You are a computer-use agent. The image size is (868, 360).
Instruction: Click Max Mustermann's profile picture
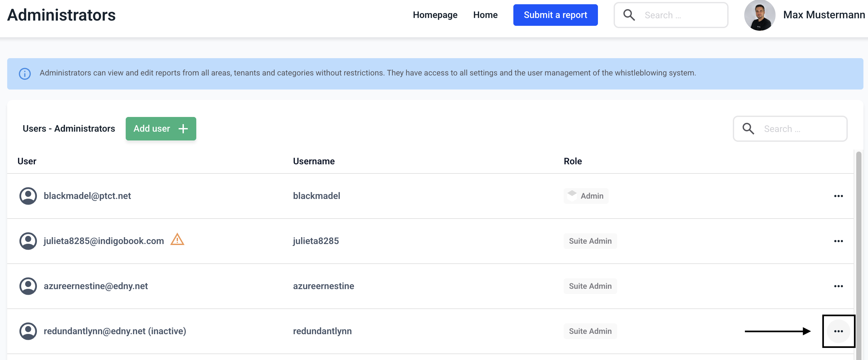click(759, 15)
